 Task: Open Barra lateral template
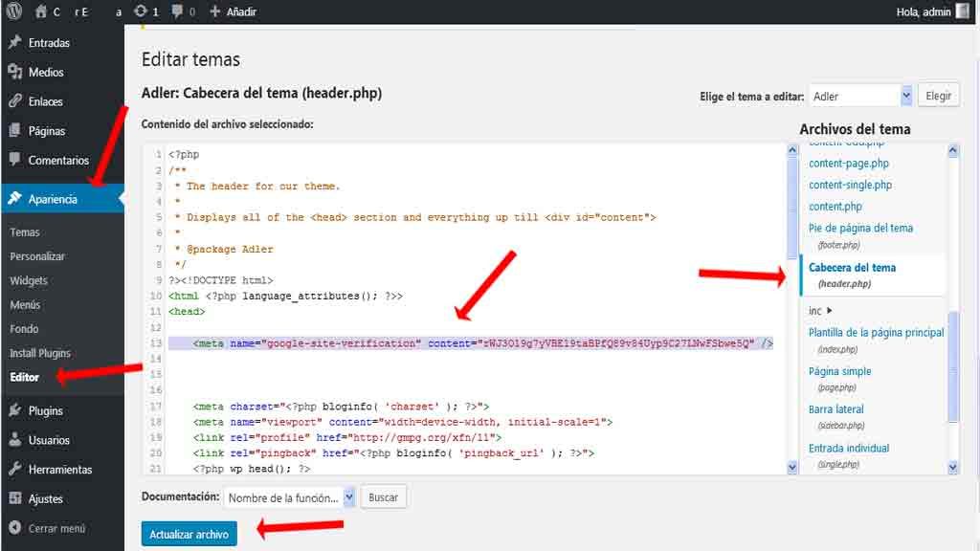pyautogui.click(x=835, y=409)
